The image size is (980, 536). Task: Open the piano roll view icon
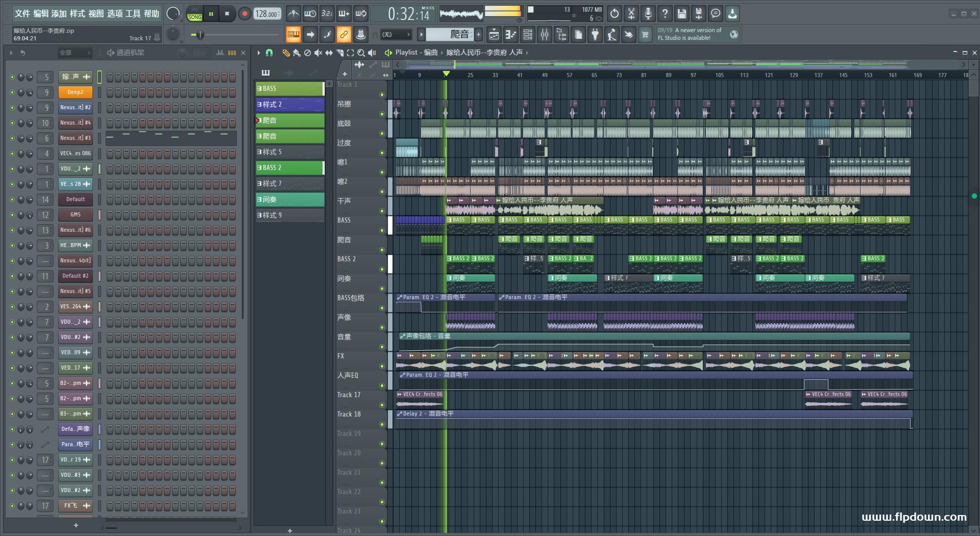(511, 34)
